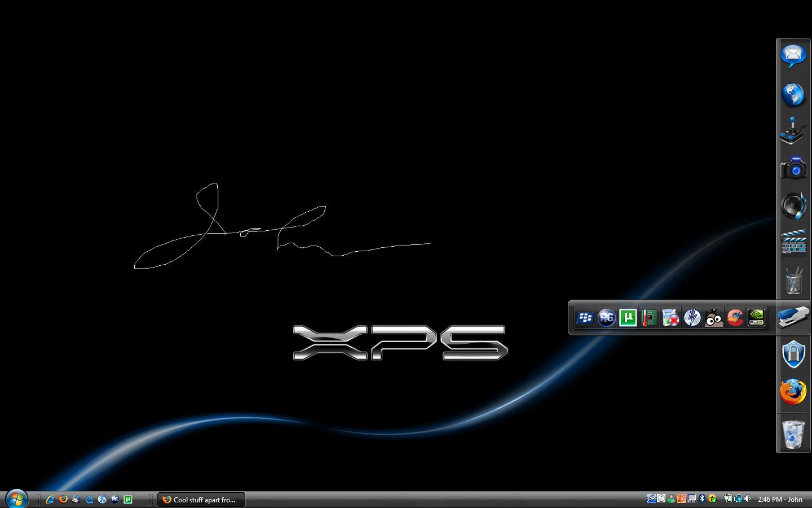Launch Thunderbird from Quick Launch
This screenshot has width=812, height=508.
76,500
